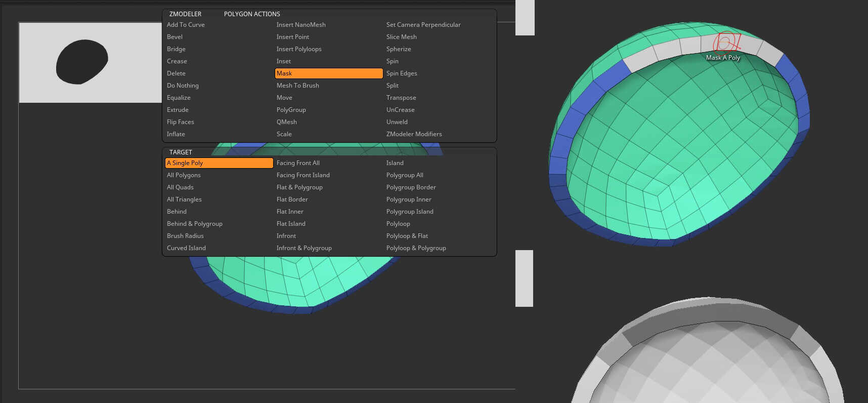Set target to All Polygons
This screenshot has height=403, width=868.
pos(184,175)
